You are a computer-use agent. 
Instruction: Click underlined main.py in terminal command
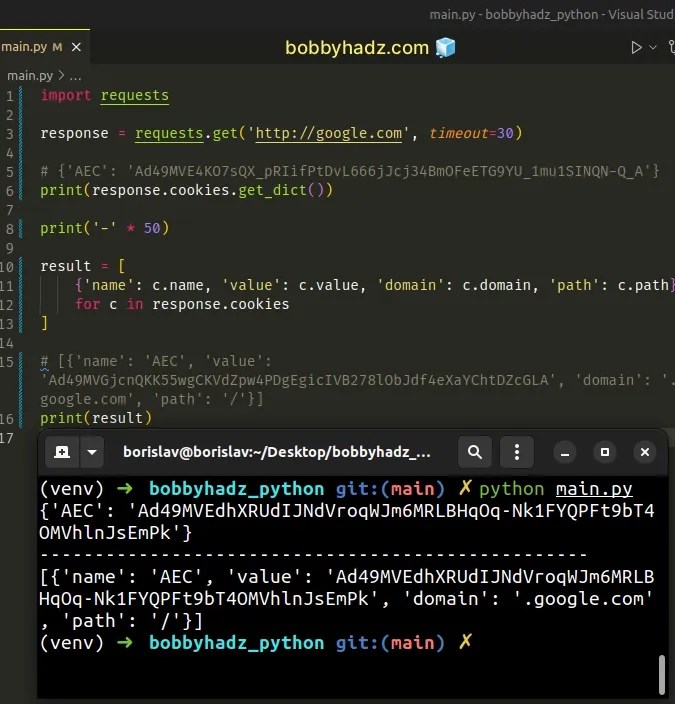(x=594, y=489)
